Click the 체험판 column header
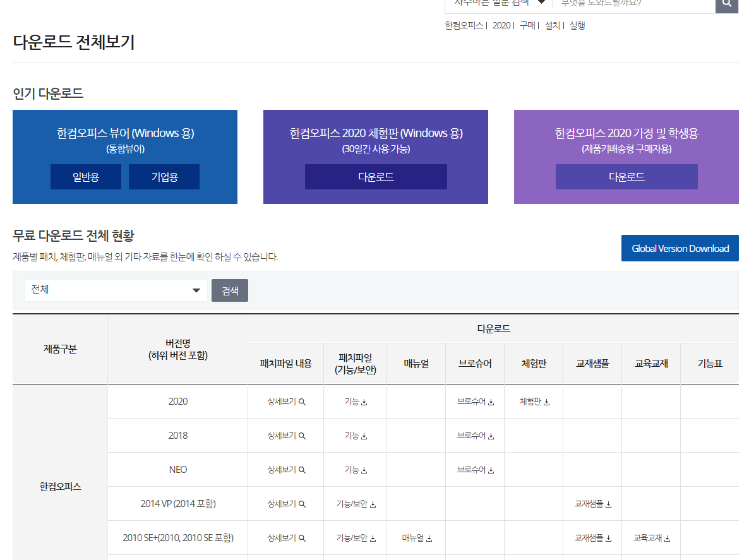This screenshot has height=560, width=749. [x=534, y=364]
